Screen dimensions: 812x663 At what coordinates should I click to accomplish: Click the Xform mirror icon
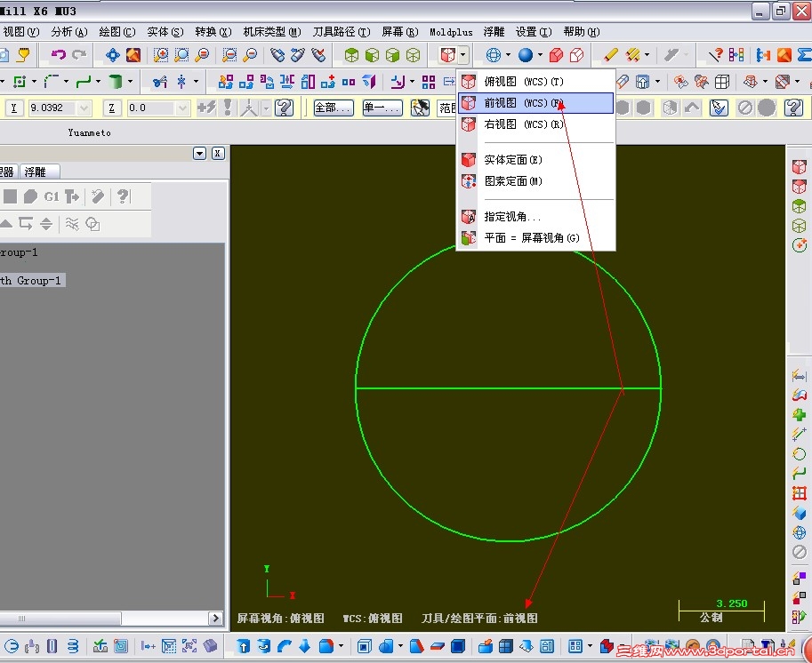287,81
